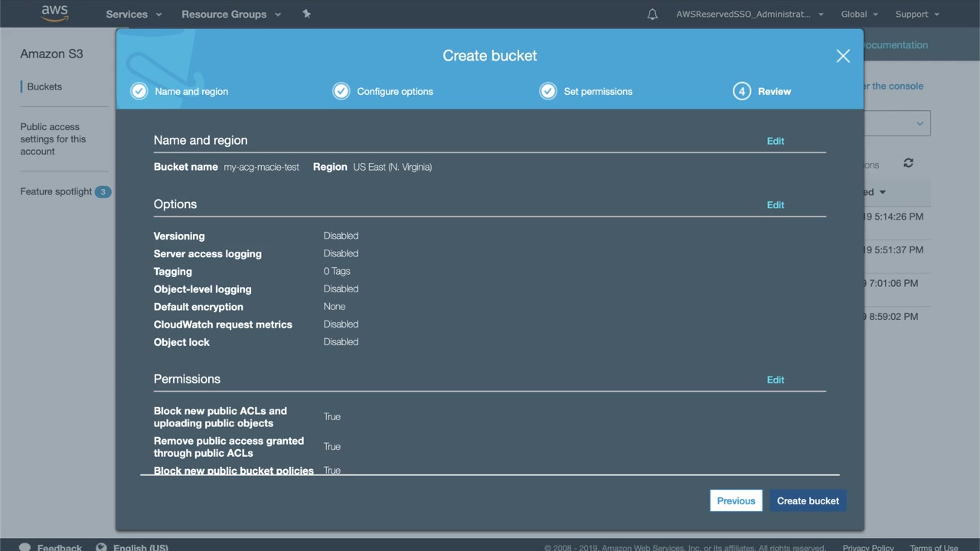
Task: Click the Feedback footer link
Action: coord(60,548)
